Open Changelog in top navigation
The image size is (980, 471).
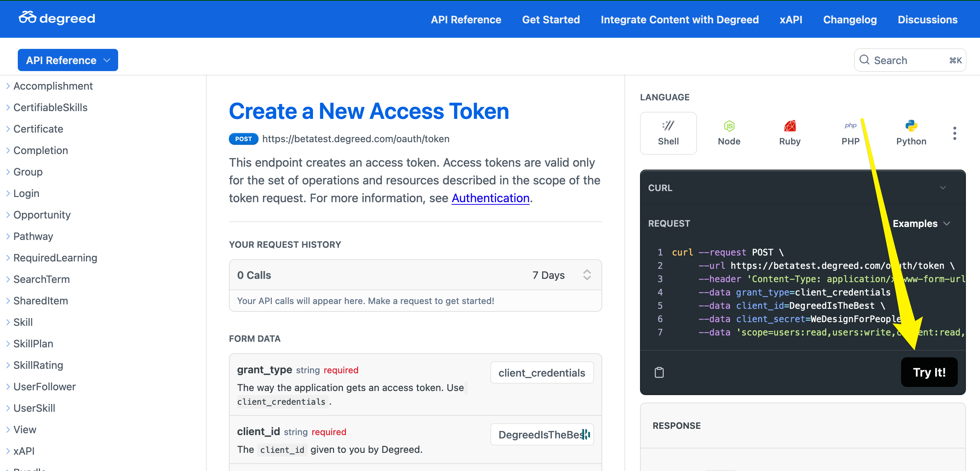pyautogui.click(x=850, y=19)
